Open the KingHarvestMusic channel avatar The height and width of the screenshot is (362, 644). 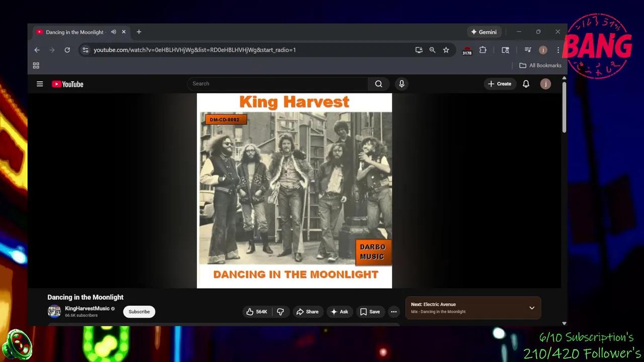(x=54, y=312)
